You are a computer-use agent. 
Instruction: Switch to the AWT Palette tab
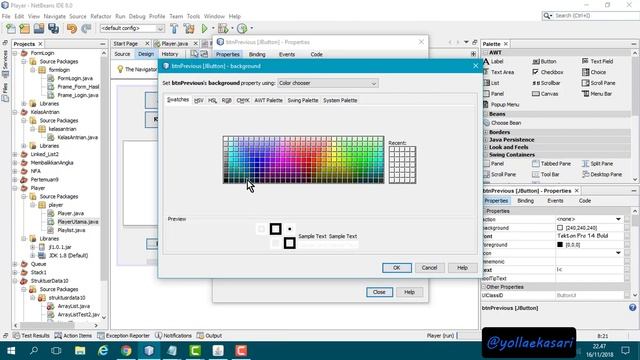click(268, 100)
